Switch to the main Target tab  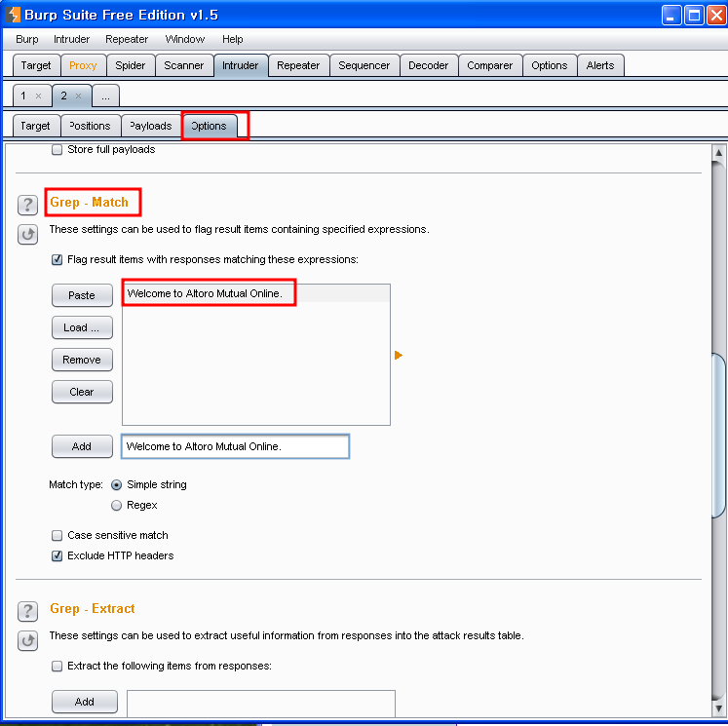(x=36, y=65)
